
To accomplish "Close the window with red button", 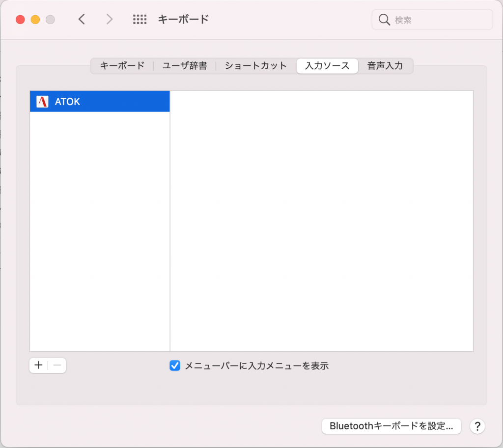I will point(20,20).
